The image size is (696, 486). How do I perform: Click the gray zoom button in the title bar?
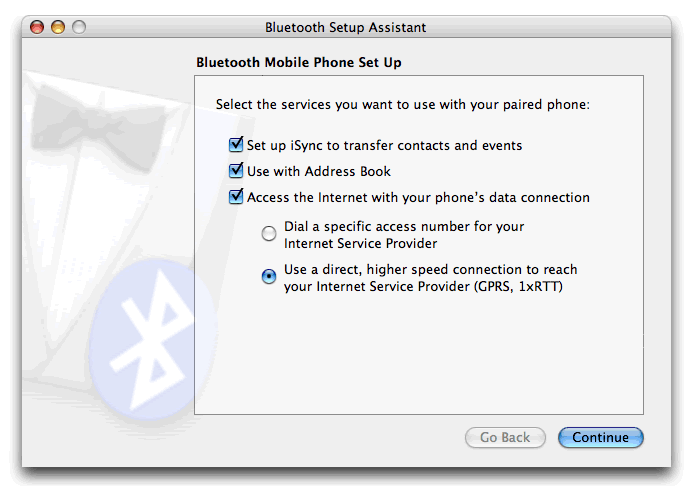point(79,27)
